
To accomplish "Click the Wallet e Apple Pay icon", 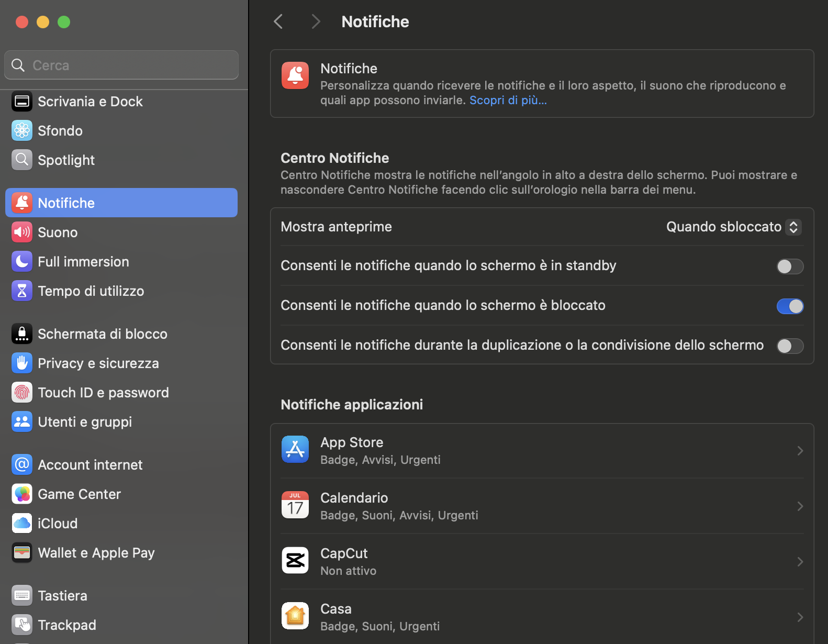I will point(22,553).
